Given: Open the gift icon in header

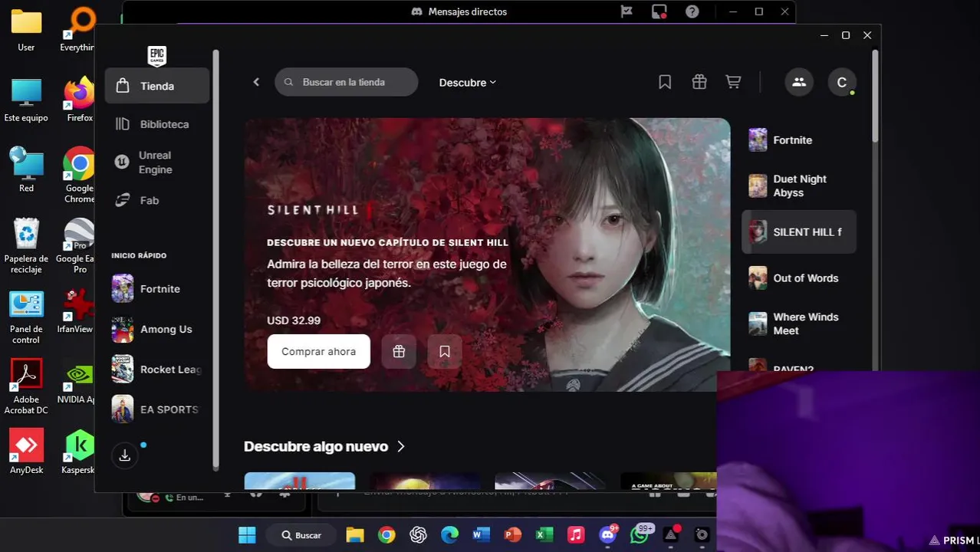Looking at the screenshot, I should tap(699, 82).
